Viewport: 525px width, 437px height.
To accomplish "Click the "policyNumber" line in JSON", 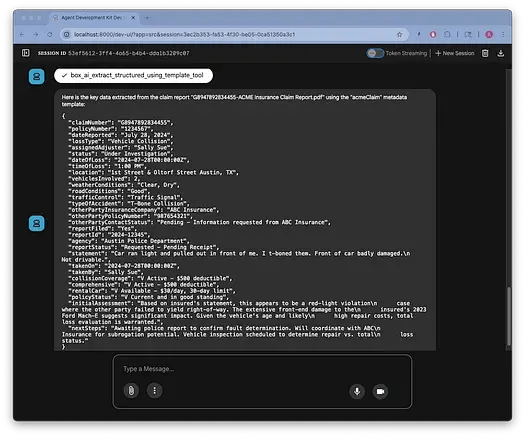I will pyautogui.click(x=111, y=129).
